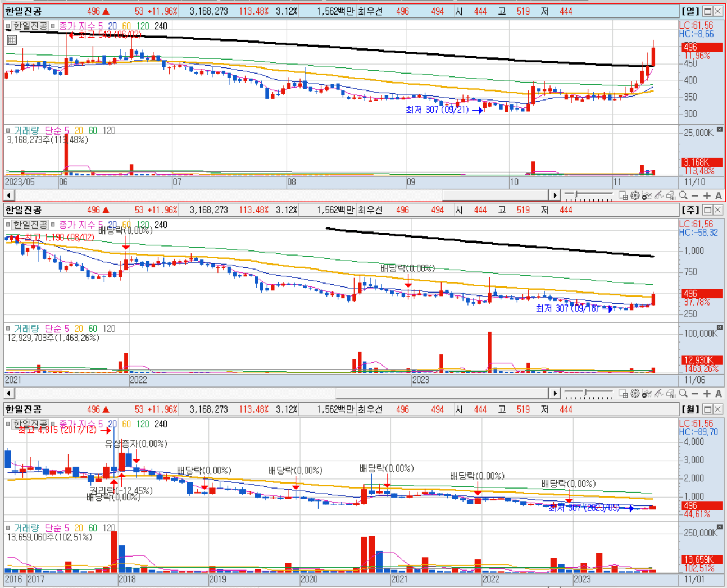
Task: Click the '권리락(-12,45%)' marker in monthly chart
Action: click(x=121, y=490)
